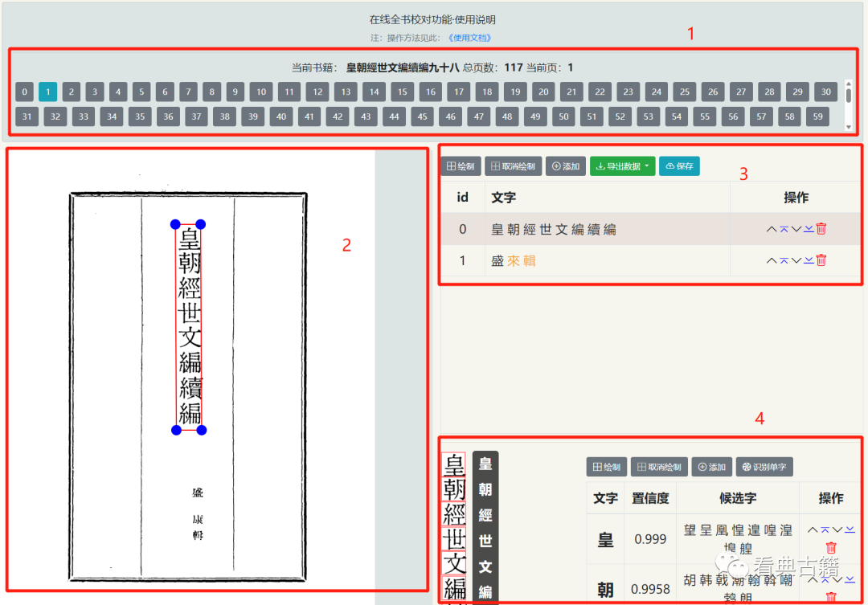Delete the 皇 character row in bottom table
Image resolution: width=868 pixels, height=605 pixels.
coord(831,547)
